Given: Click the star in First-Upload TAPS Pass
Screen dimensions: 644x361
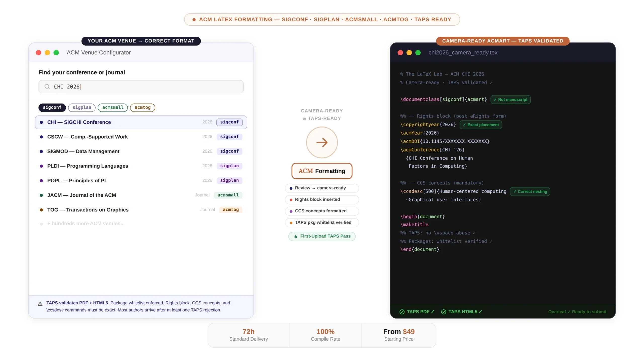Looking at the screenshot, I should [296, 236].
